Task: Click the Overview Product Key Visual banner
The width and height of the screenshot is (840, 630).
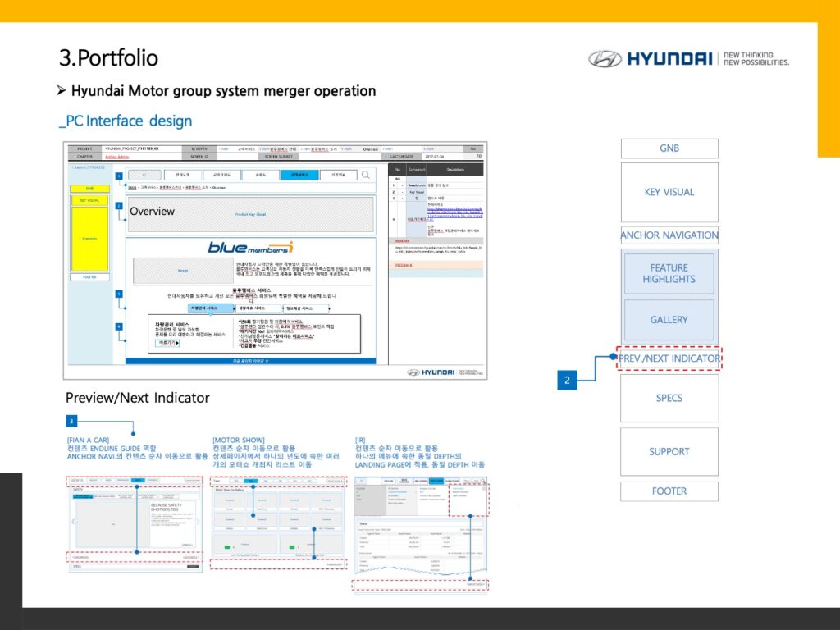Action: click(x=251, y=213)
